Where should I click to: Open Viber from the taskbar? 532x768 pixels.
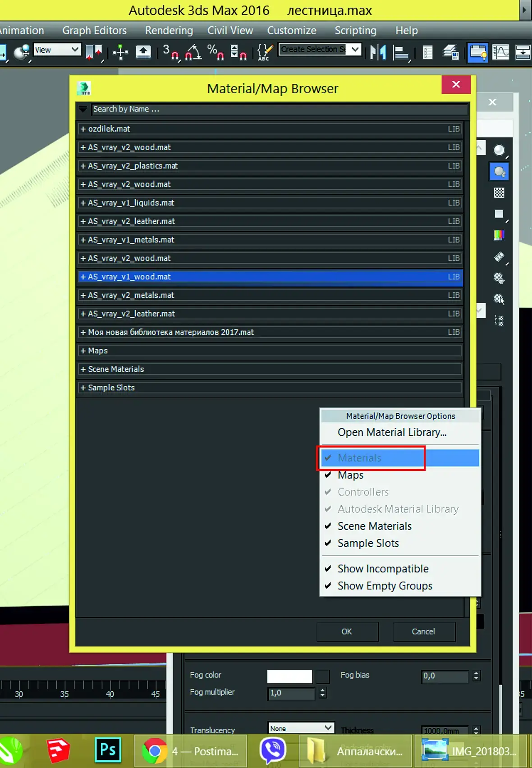tap(273, 750)
